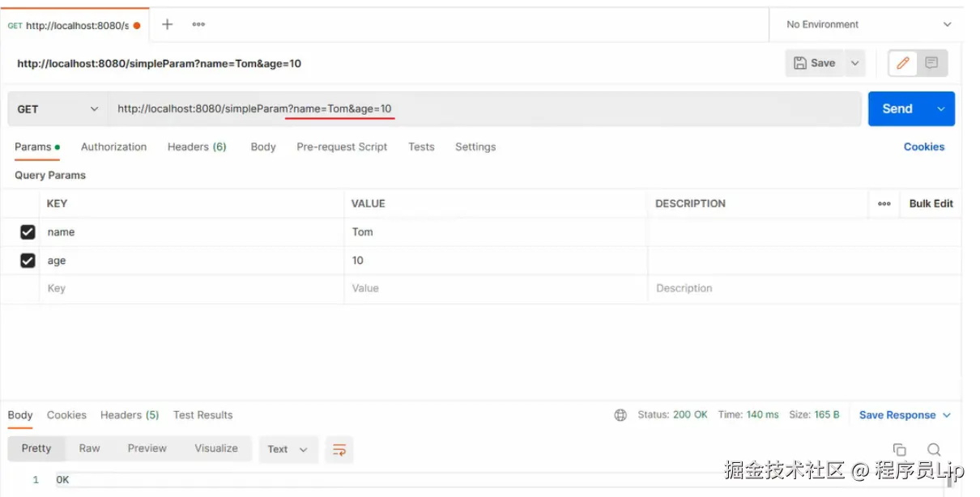Click the save disk icon

(x=799, y=63)
